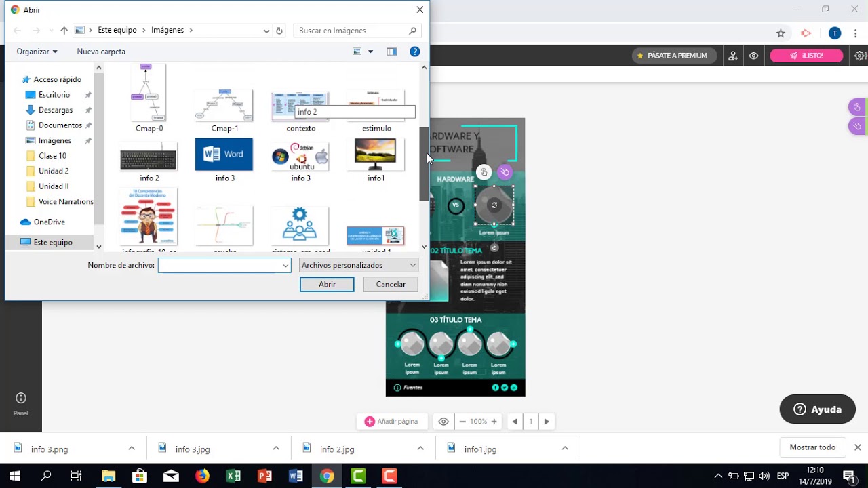
Task: Zoom out with the minus button
Action: pyautogui.click(x=462, y=422)
